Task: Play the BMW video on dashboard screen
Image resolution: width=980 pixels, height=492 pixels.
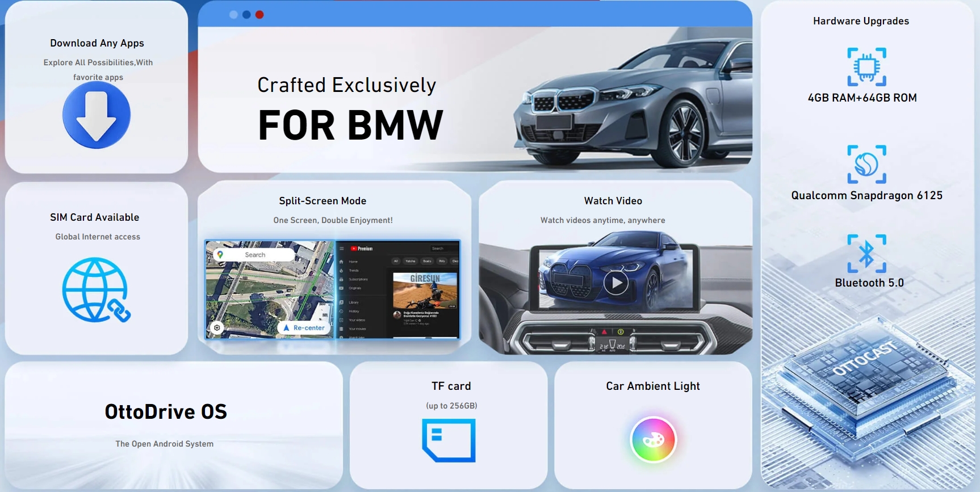Action: click(x=616, y=283)
